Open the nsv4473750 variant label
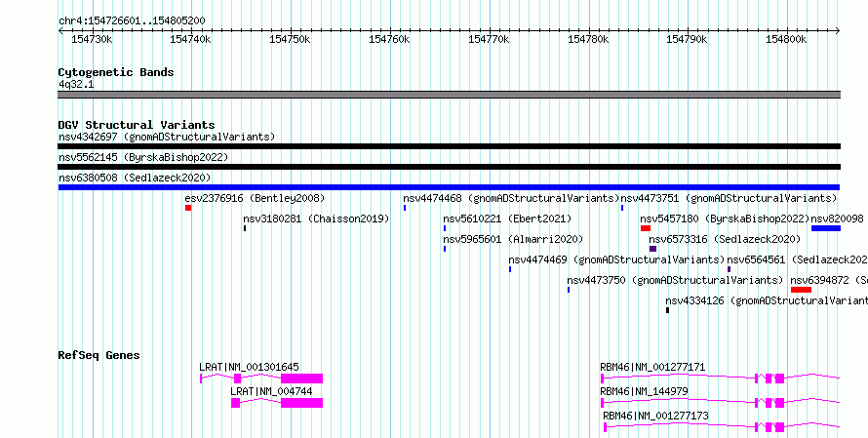This screenshot has height=438, width=868. (675, 280)
